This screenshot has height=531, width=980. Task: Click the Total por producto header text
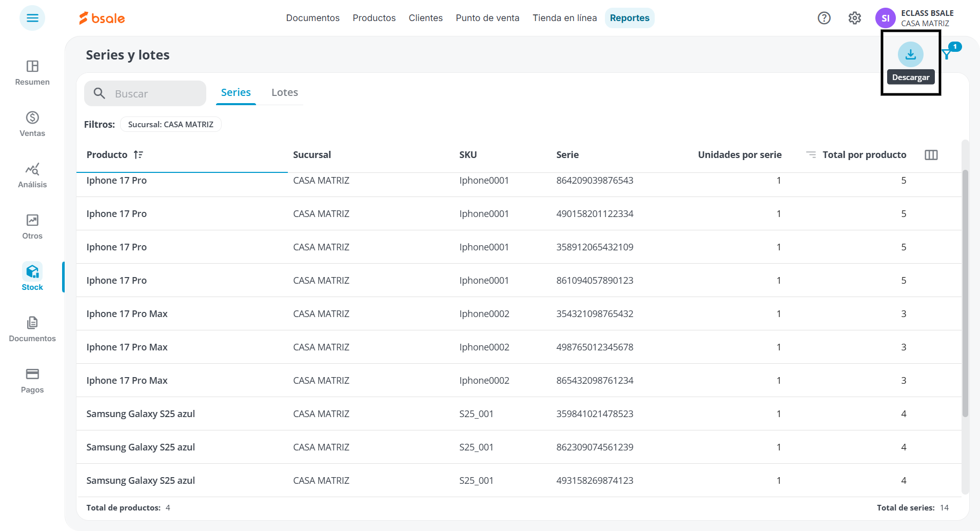pyautogui.click(x=865, y=155)
